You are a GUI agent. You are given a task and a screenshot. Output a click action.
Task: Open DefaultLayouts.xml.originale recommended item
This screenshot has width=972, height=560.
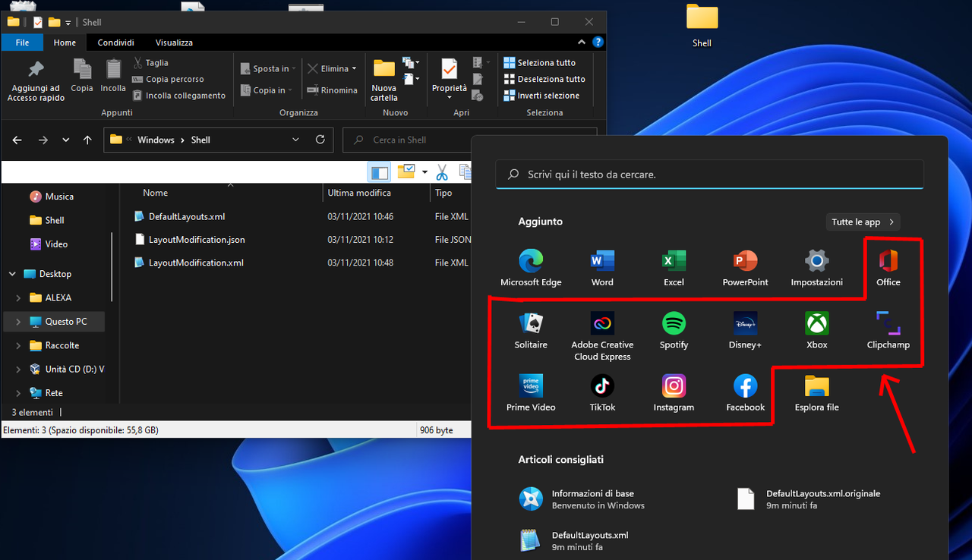[809, 499]
